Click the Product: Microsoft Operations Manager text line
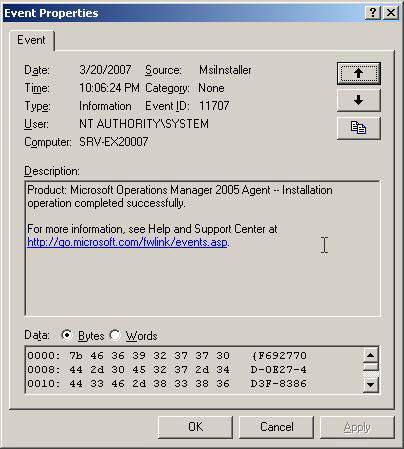 click(x=180, y=190)
